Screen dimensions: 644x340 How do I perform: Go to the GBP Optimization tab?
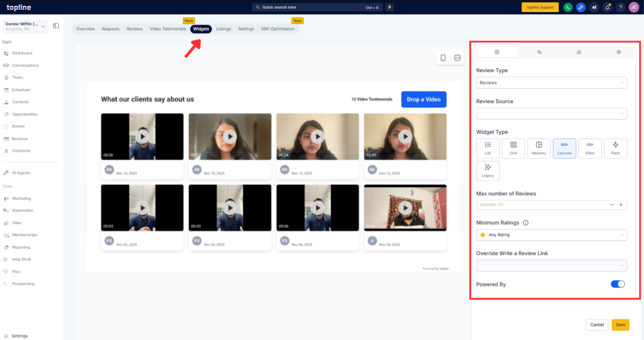pos(278,29)
